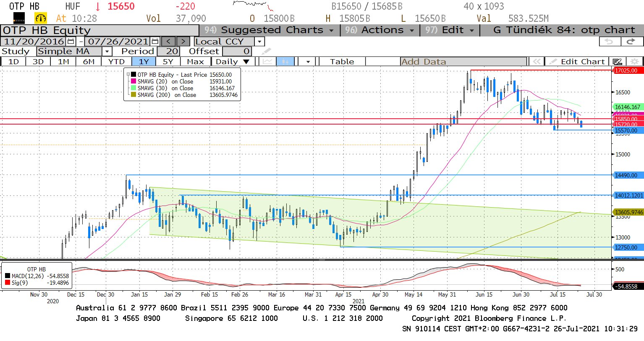The width and height of the screenshot is (644, 341).
Task: Expand the chart type options arrow
Action: (x=308, y=61)
